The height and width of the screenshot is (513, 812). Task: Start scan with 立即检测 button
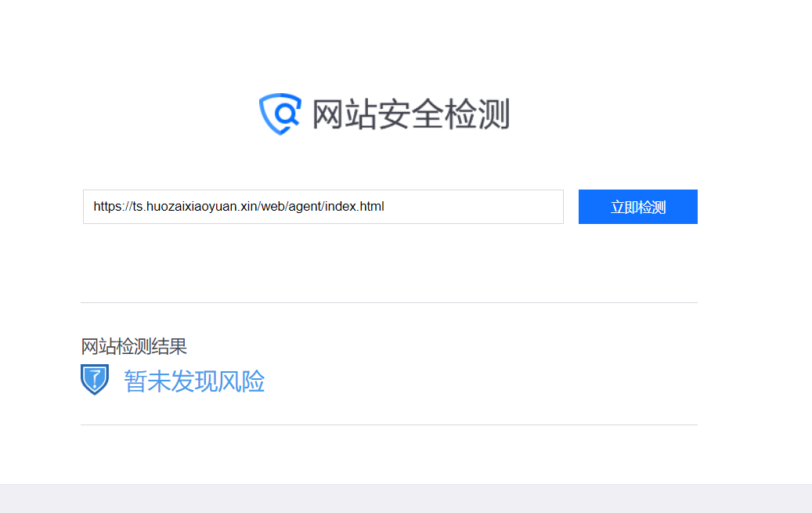point(638,207)
